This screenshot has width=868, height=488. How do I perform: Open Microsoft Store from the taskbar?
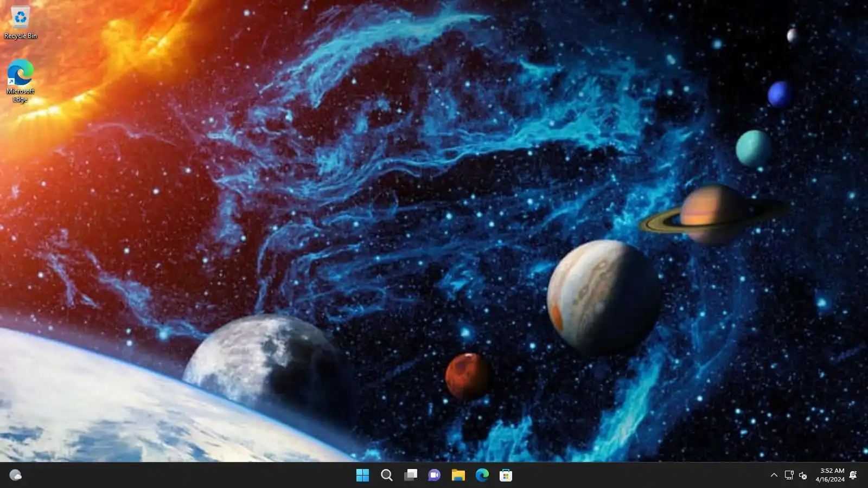tap(506, 476)
